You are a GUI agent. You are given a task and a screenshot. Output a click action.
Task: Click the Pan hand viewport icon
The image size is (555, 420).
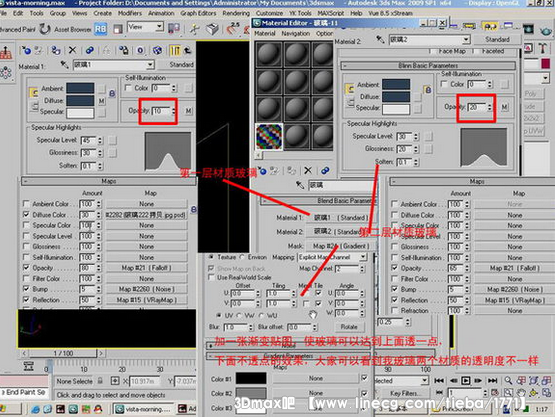521,393
